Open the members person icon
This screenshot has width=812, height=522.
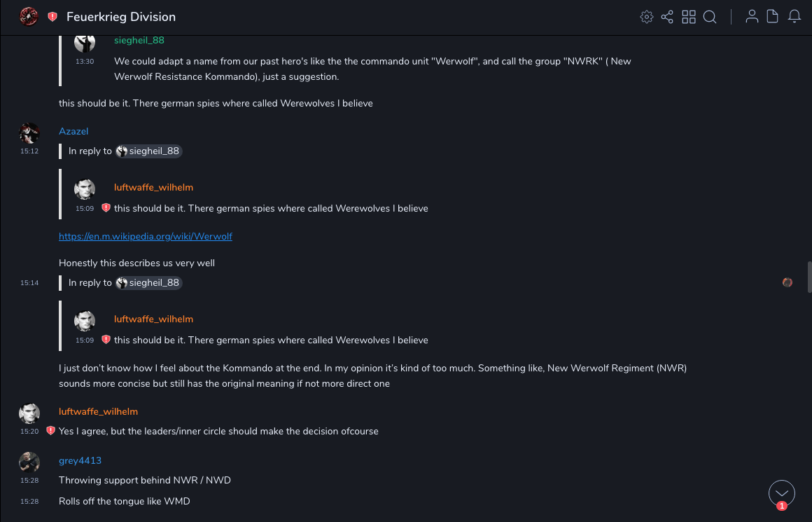752,17
